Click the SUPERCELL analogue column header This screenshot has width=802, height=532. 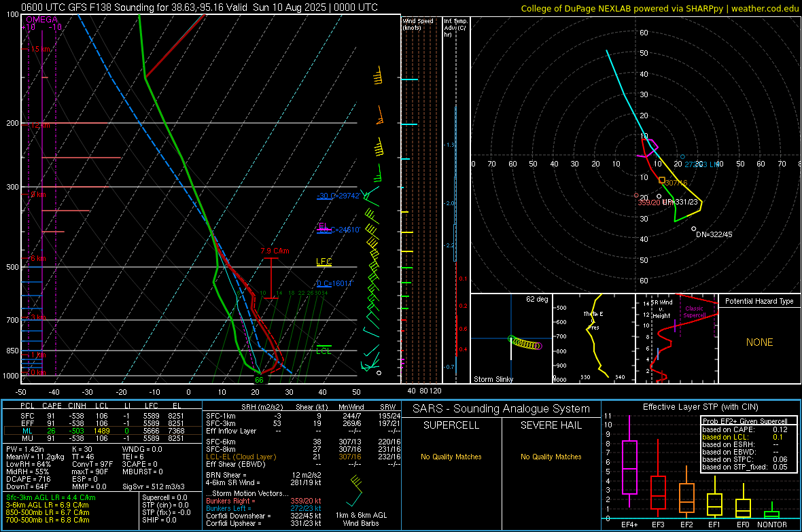click(451, 425)
